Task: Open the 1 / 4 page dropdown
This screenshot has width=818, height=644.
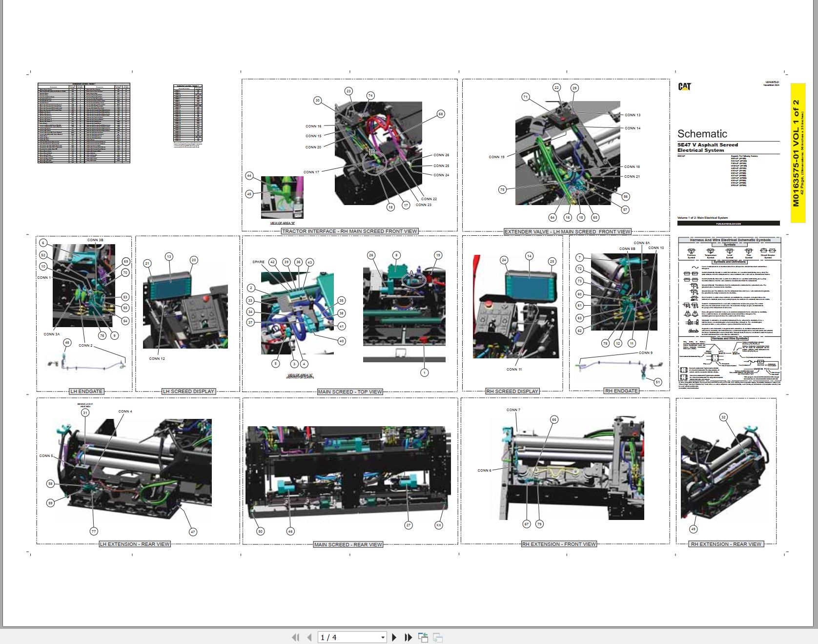Action: pos(383,637)
